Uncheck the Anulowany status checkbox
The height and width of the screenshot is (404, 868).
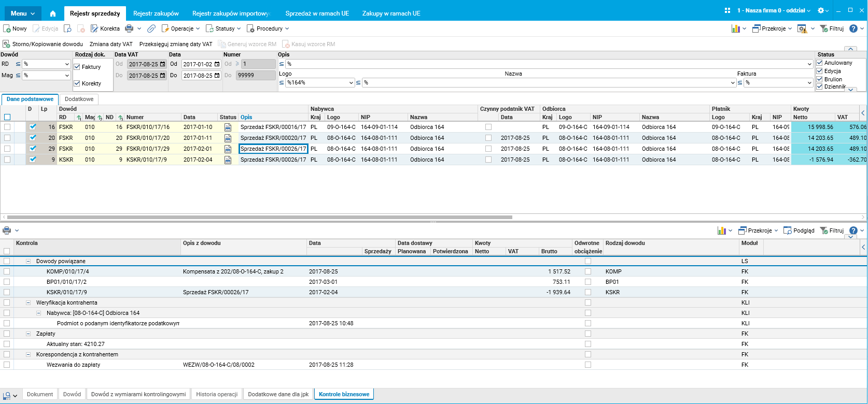(820, 63)
